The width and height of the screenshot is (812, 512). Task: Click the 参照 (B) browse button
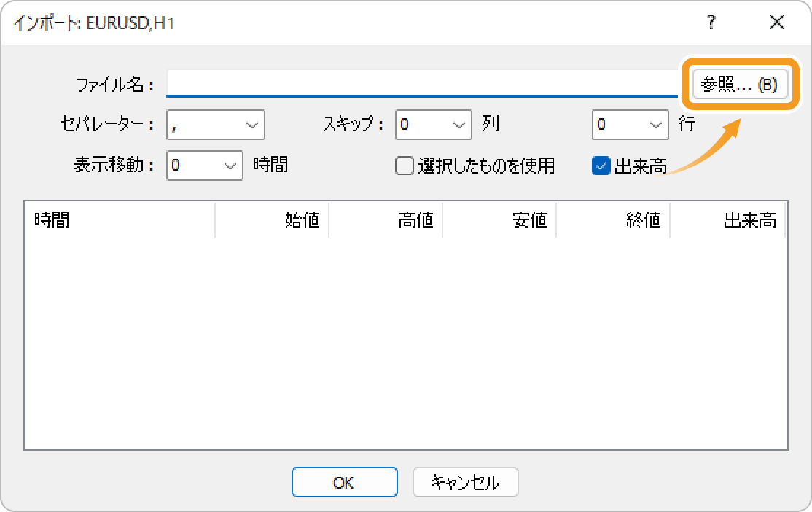[x=740, y=84]
